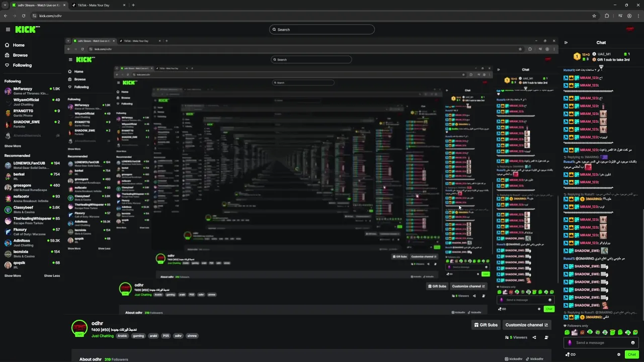Click nofacetv channel avatar
Image resolution: width=644 pixels, height=362 pixels.
pyautogui.click(x=8, y=199)
